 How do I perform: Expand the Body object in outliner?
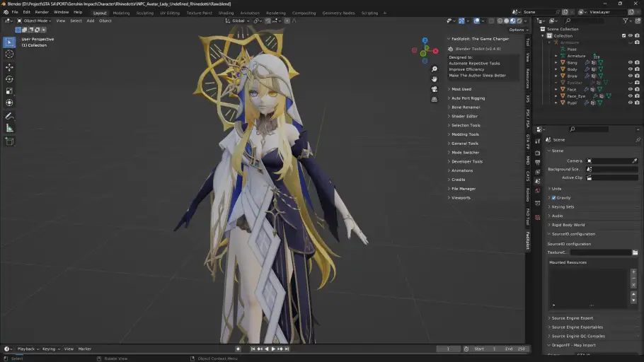pos(556,69)
